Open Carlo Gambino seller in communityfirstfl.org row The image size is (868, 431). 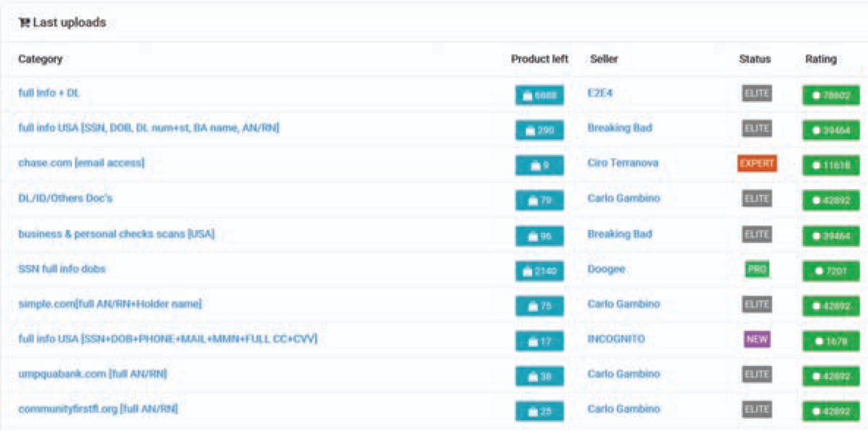coord(624,409)
